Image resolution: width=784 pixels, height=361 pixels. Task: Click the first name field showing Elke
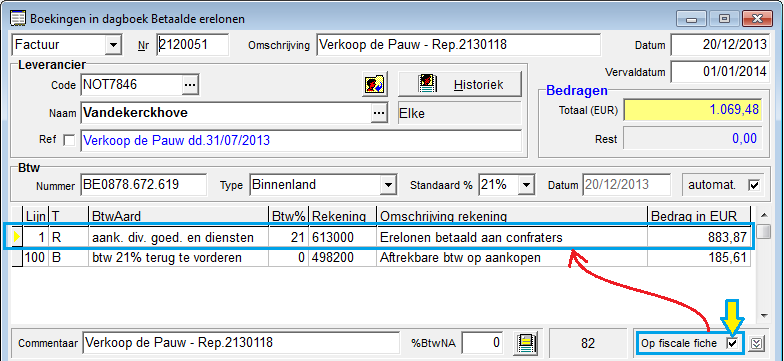[x=459, y=113]
